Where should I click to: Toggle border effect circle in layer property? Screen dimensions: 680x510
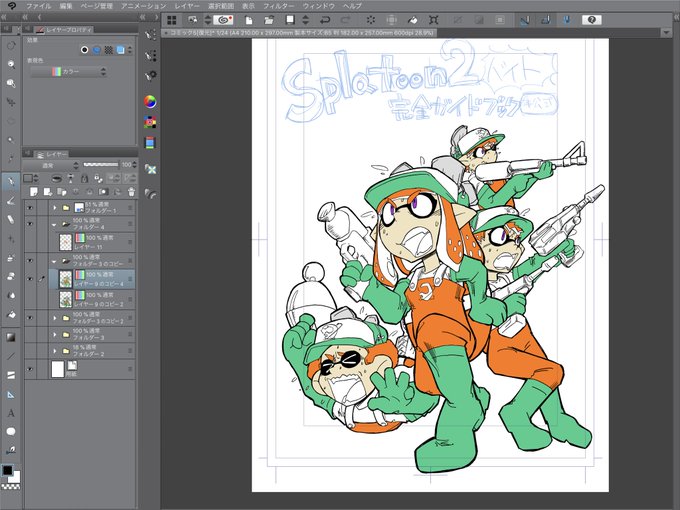(x=85, y=50)
